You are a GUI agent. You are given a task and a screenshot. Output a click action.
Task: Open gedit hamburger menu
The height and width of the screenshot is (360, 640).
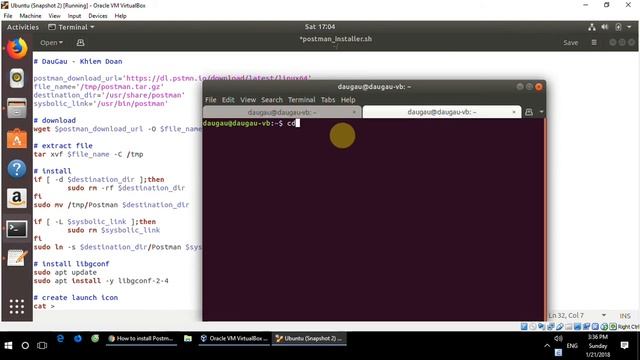(x=594, y=42)
